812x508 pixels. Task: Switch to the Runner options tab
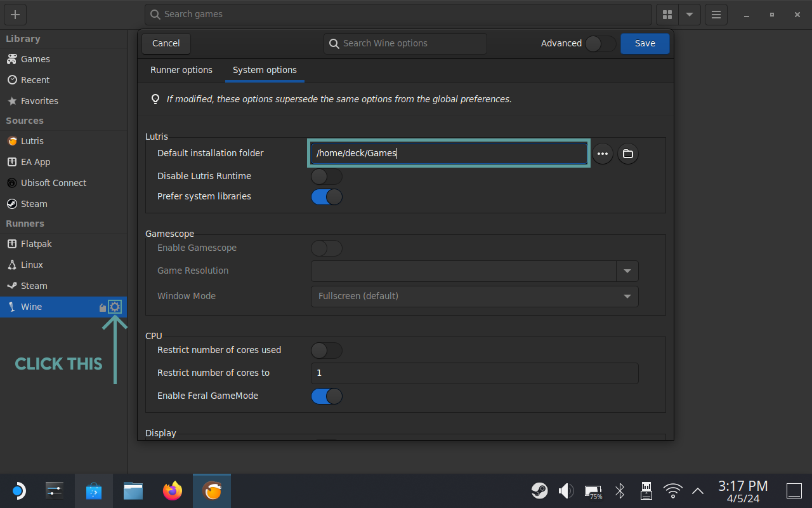pos(181,70)
